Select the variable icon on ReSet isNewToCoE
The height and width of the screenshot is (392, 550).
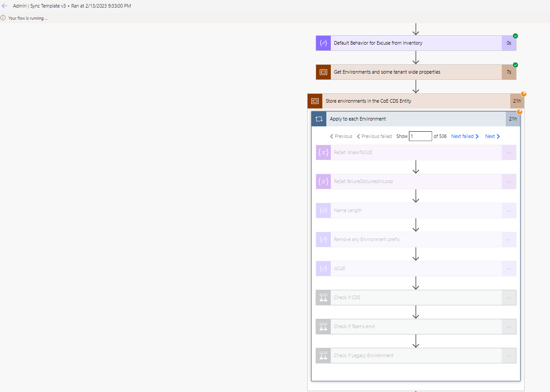pyautogui.click(x=323, y=152)
